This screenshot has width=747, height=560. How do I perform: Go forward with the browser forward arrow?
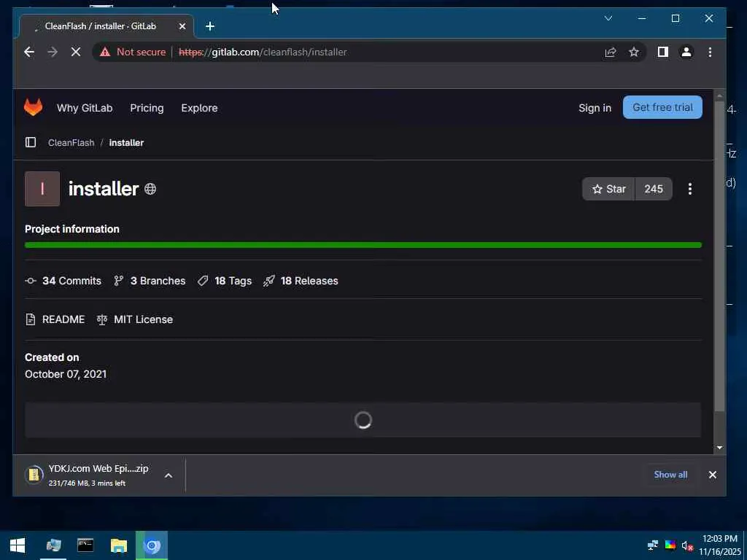point(53,52)
